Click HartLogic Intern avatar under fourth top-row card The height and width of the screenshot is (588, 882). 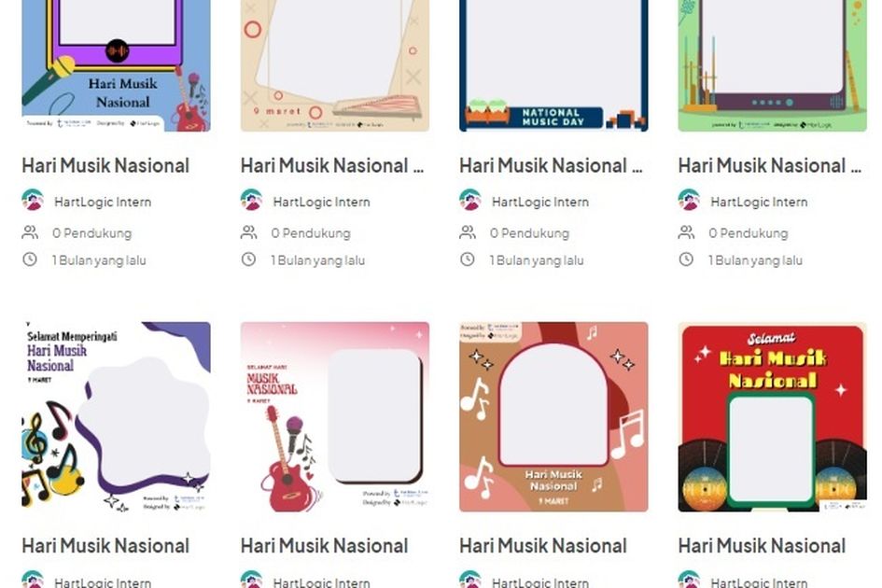pyautogui.click(x=689, y=201)
